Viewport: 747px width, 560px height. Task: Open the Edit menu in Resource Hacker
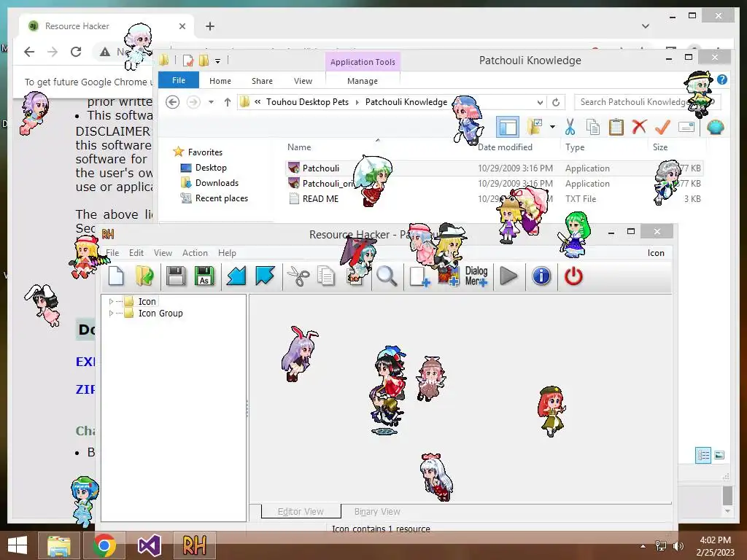click(x=136, y=253)
